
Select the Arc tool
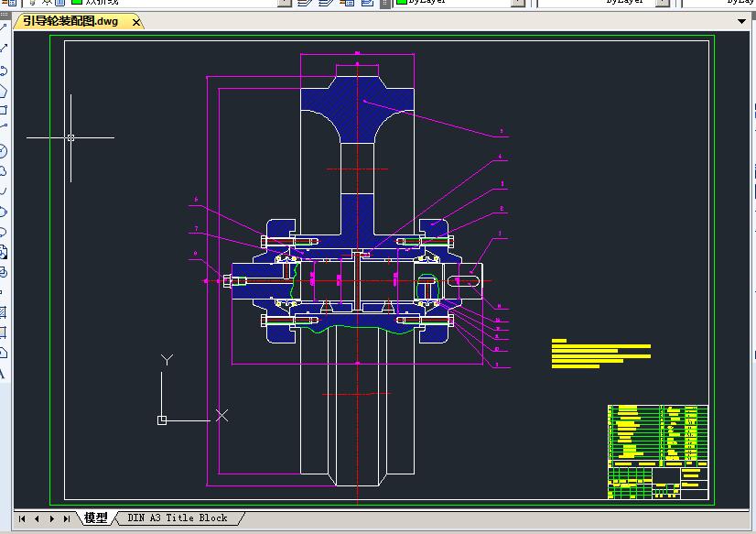click(x=3, y=127)
